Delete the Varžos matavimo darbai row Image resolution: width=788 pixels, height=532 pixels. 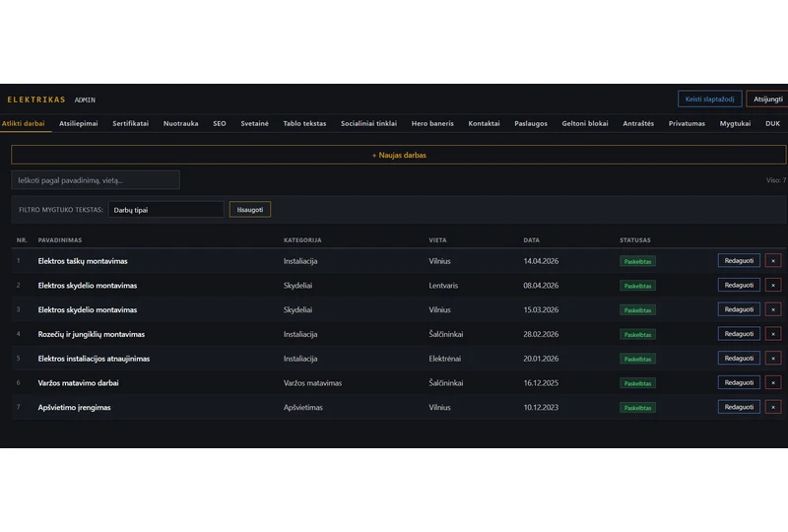tap(773, 382)
